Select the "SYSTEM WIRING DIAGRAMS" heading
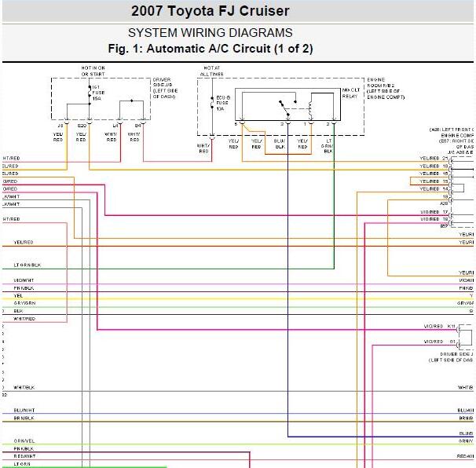This screenshot has width=476, height=468. tap(210, 33)
